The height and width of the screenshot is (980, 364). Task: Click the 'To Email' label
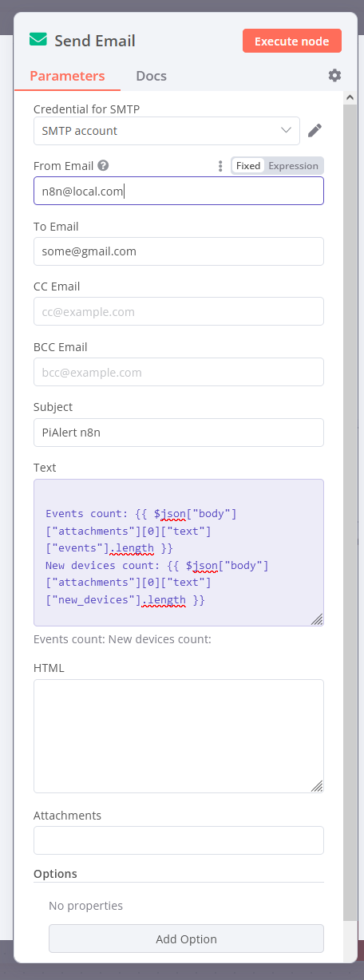[x=56, y=227]
